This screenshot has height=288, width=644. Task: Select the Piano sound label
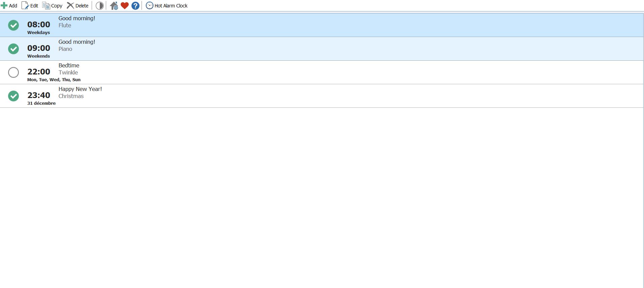pos(65,49)
